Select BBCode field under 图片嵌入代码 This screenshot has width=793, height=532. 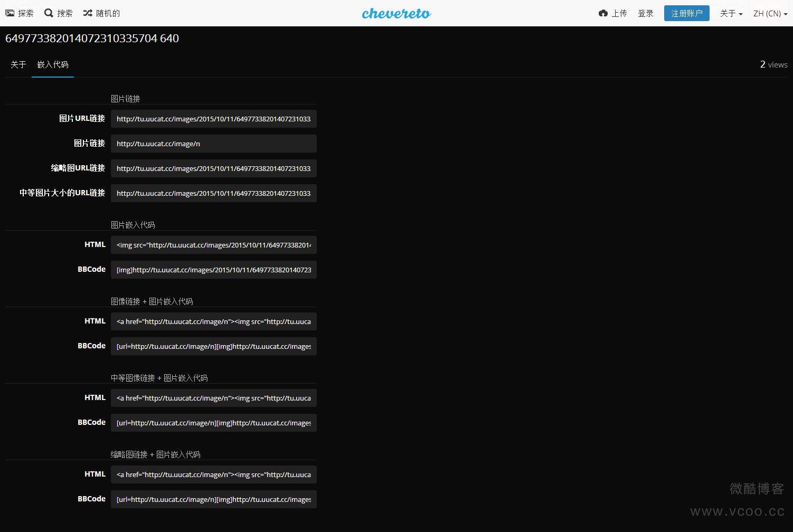tap(213, 270)
